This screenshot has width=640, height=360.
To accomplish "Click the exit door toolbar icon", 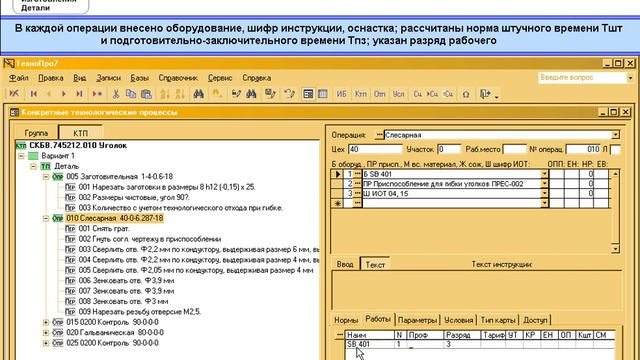I will click(x=485, y=94).
